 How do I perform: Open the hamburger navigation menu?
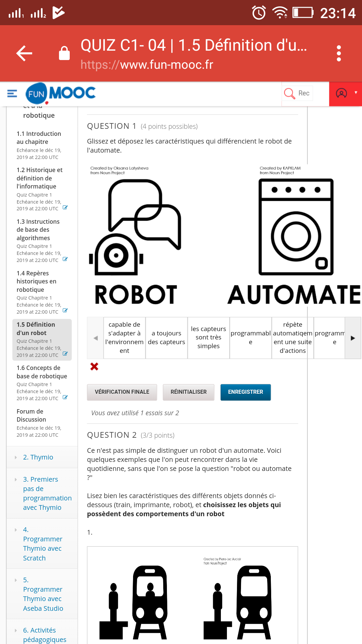(12, 93)
